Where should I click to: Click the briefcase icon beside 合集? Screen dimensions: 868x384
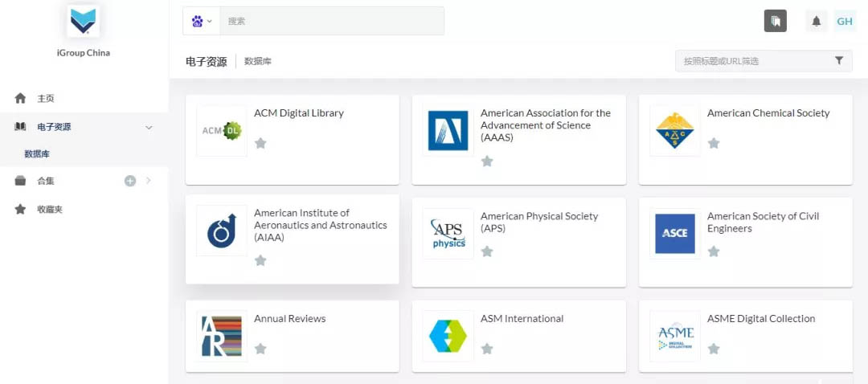tap(20, 181)
